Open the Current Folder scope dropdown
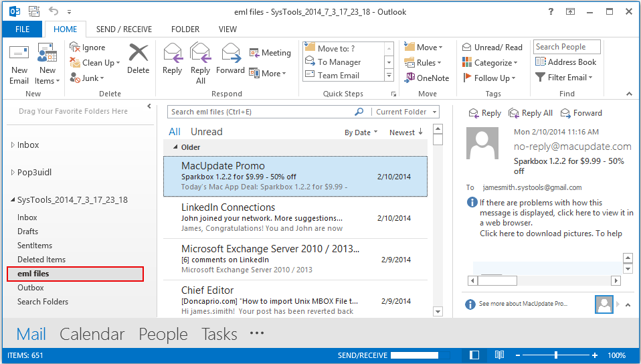Image resolution: width=641 pixels, height=364 pixels. 405,112
